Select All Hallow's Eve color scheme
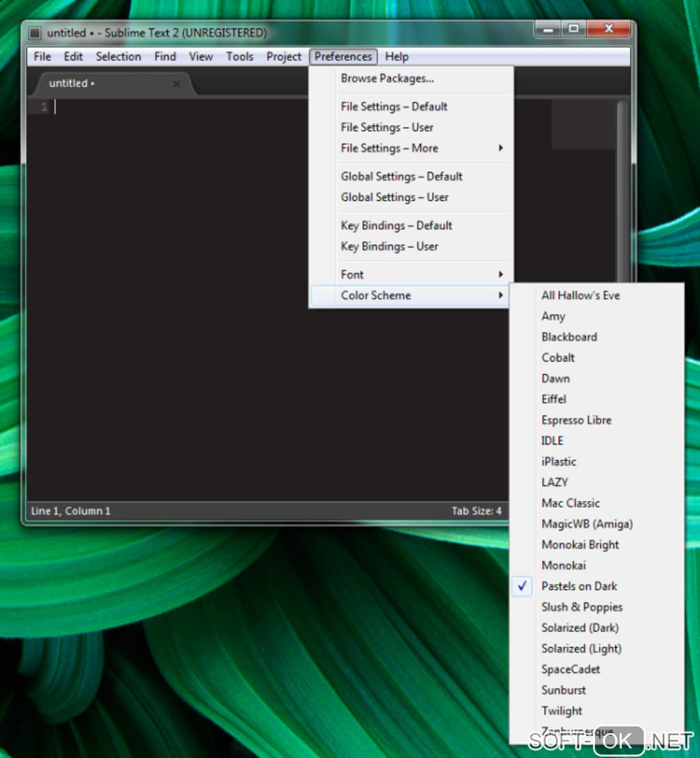 (596, 295)
